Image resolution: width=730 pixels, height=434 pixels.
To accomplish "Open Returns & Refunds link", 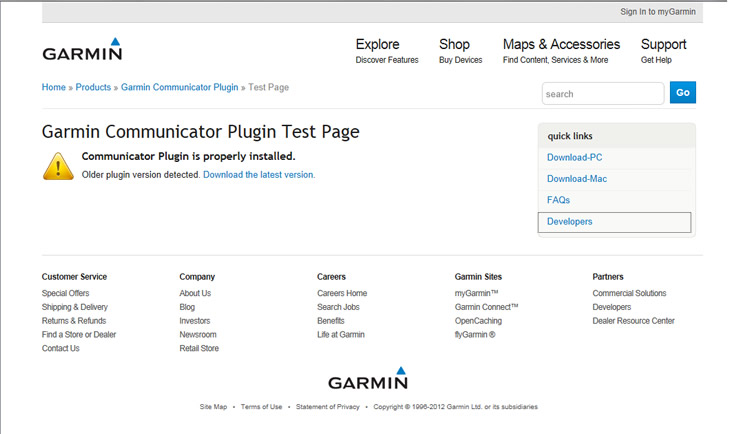I will 74,321.
